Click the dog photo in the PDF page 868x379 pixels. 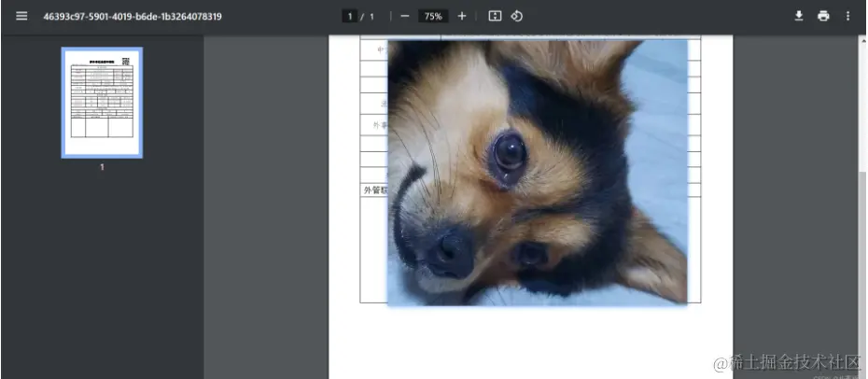click(537, 172)
